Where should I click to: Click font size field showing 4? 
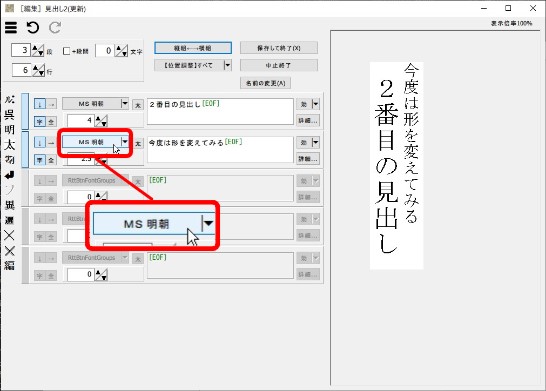[81, 120]
